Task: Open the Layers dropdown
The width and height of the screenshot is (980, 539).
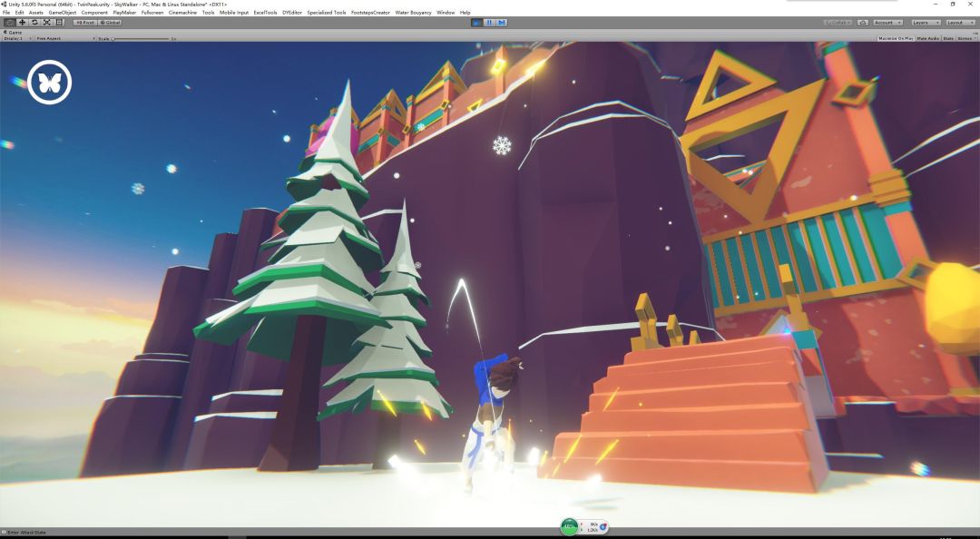Action: pos(925,23)
